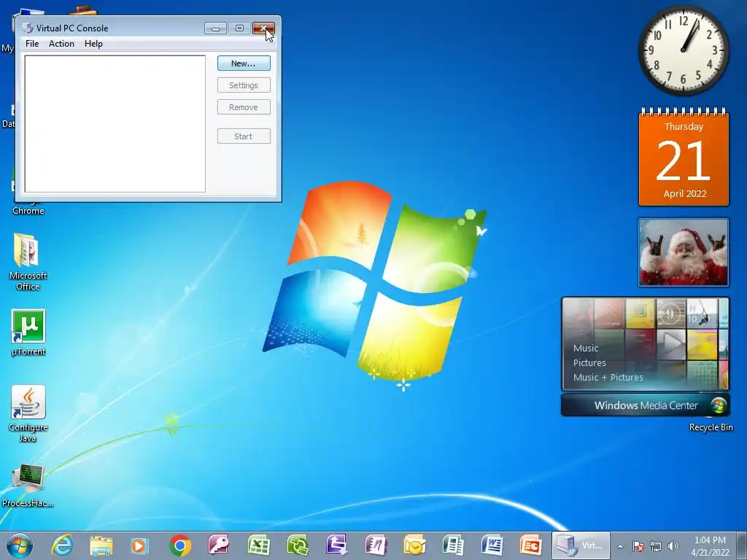The image size is (747, 560).
Task: Click the Chrome desktop shortcut label
Action: coord(28,211)
